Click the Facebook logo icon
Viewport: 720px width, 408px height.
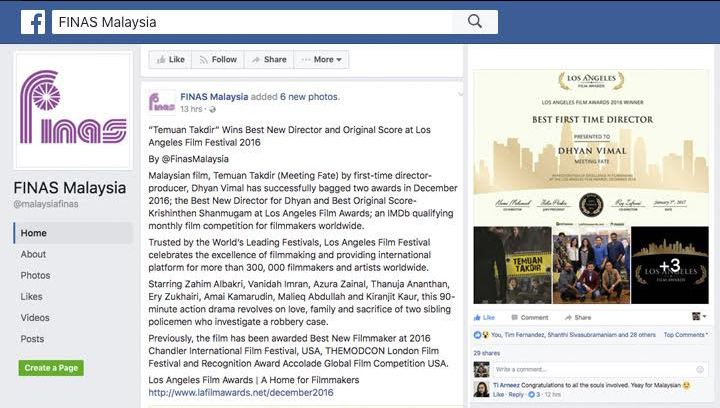[33, 22]
